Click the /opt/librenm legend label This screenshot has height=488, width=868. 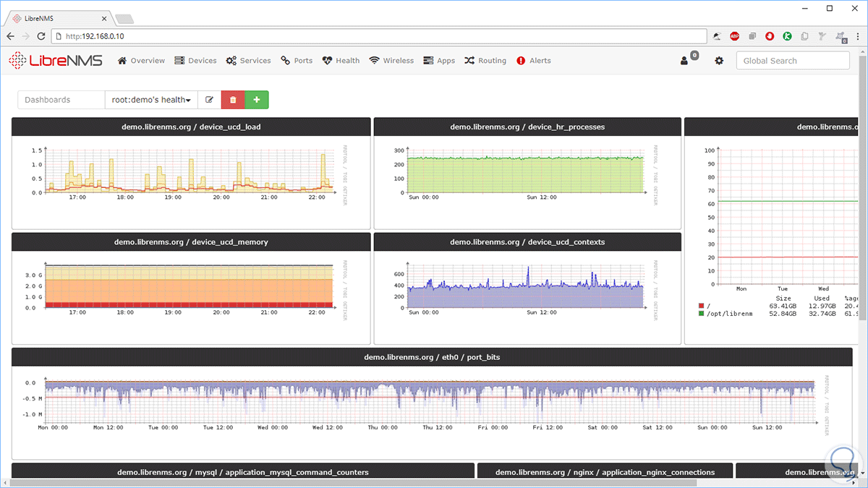point(729,314)
